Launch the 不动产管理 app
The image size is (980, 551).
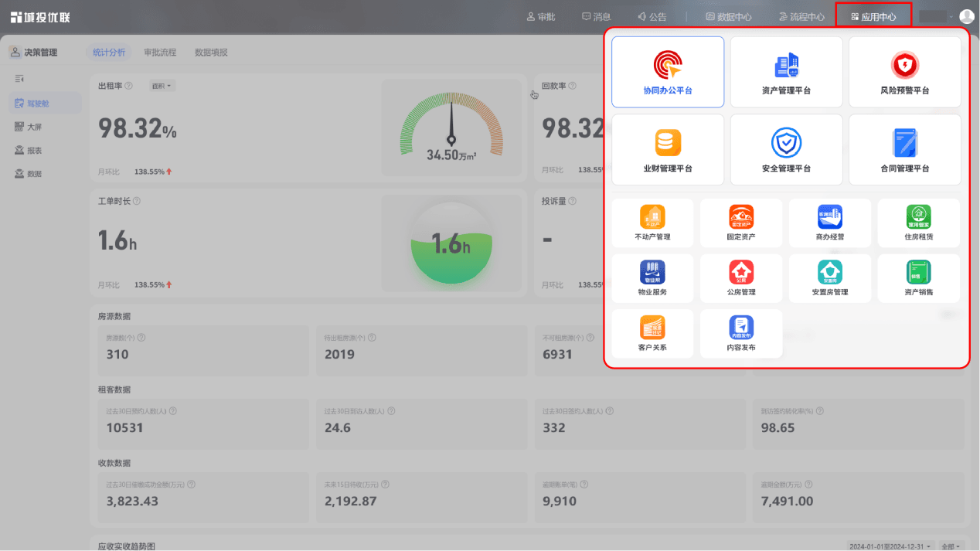pyautogui.click(x=652, y=223)
